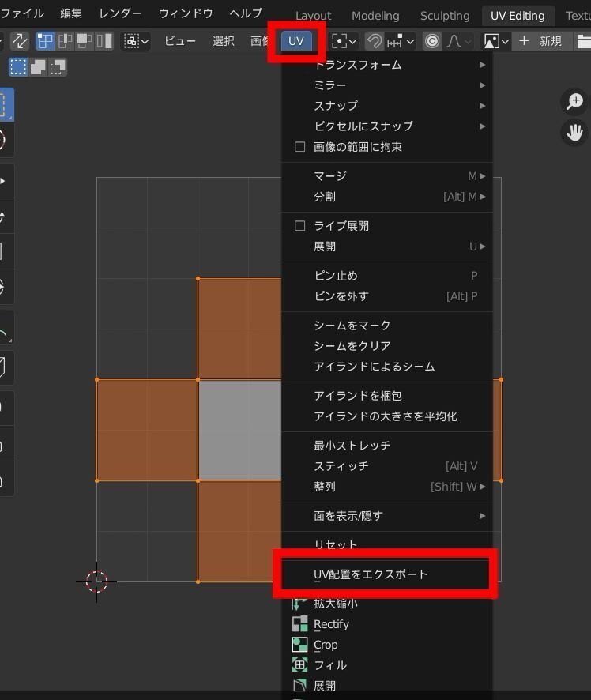Open the ウィンドウ menu
Screen dimensions: 591x700
coord(186,13)
